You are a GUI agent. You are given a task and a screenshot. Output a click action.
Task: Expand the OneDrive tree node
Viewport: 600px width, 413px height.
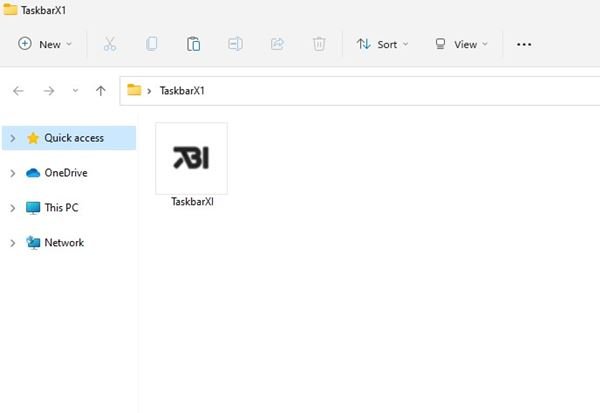pyautogui.click(x=13, y=173)
